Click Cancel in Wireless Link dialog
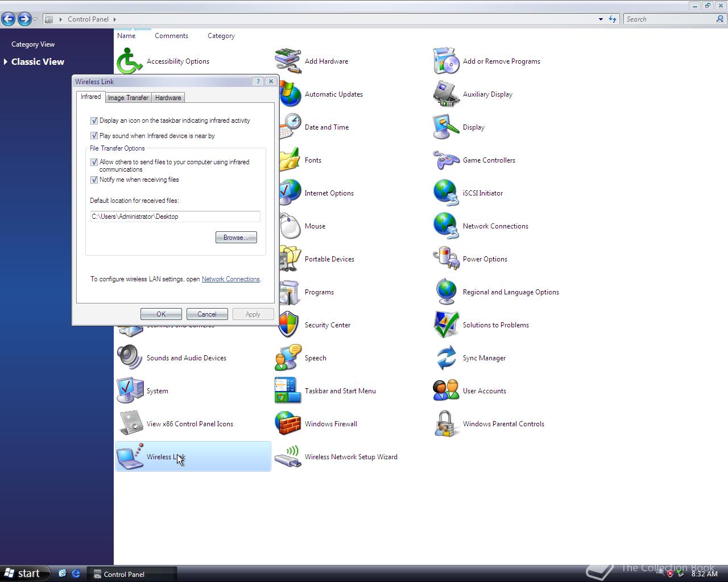The width and height of the screenshot is (728, 582). tap(207, 314)
